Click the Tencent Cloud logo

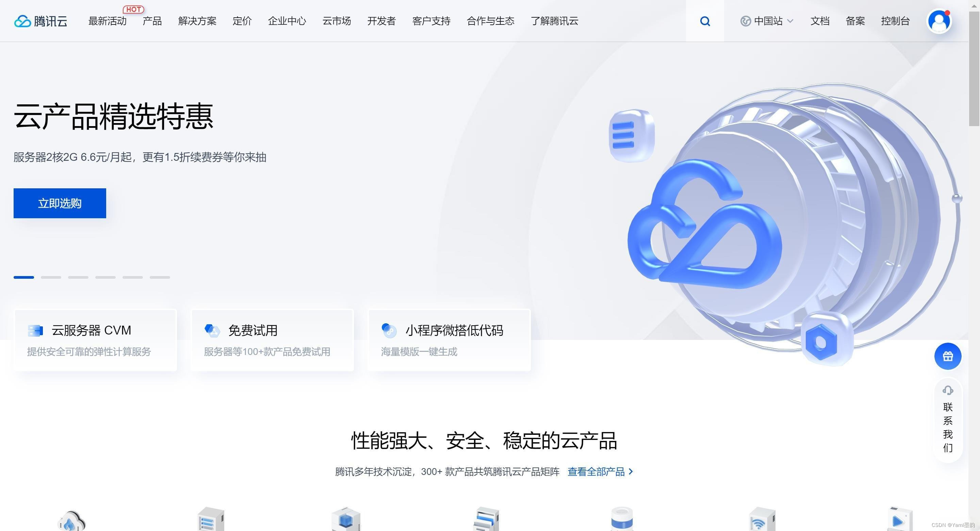click(x=41, y=21)
